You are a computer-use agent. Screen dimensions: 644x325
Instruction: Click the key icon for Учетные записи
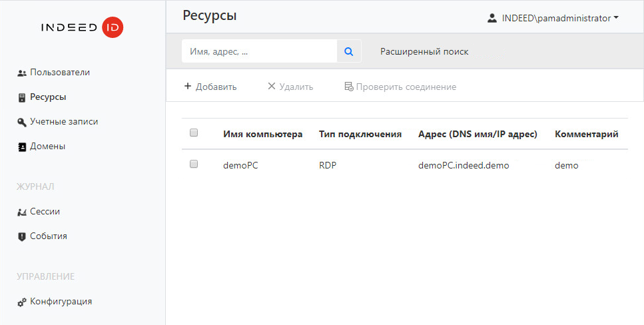pos(21,122)
